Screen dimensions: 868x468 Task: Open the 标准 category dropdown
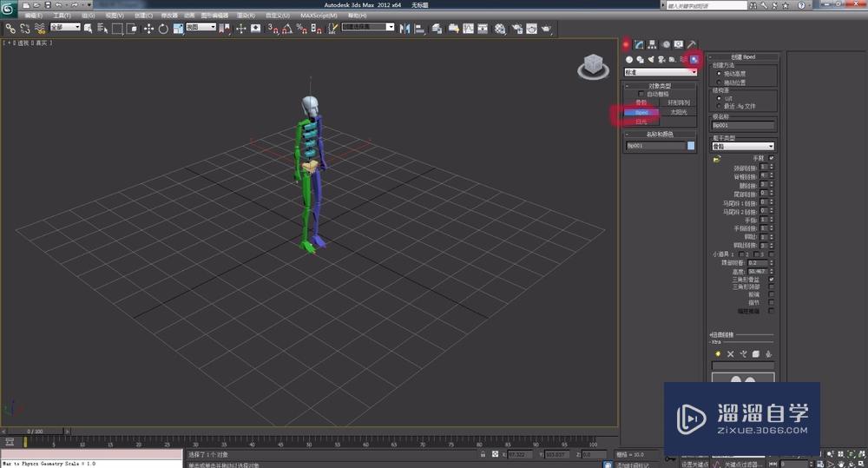click(661, 72)
